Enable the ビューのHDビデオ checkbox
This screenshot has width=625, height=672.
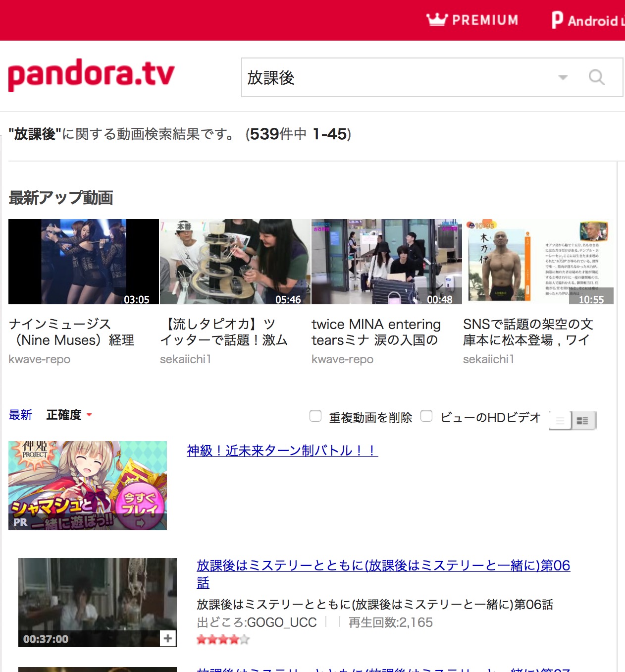click(426, 416)
